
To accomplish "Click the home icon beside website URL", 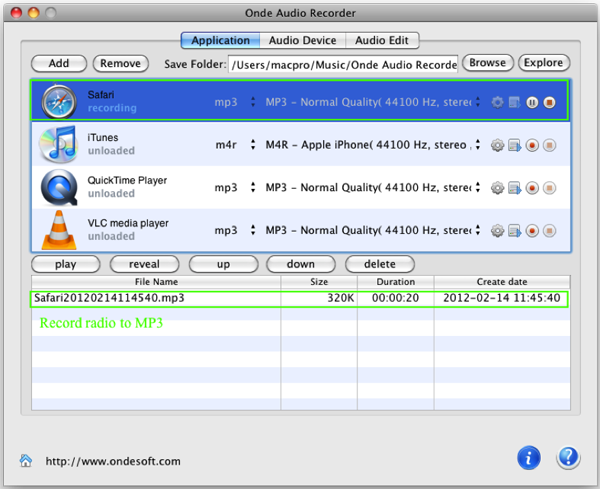I will [26, 461].
